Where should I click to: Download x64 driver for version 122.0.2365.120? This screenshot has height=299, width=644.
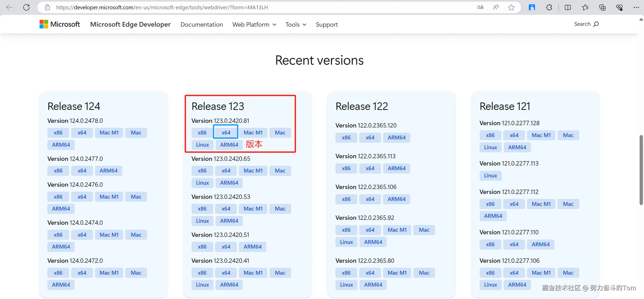pyautogui.click(x=370, y=138)
